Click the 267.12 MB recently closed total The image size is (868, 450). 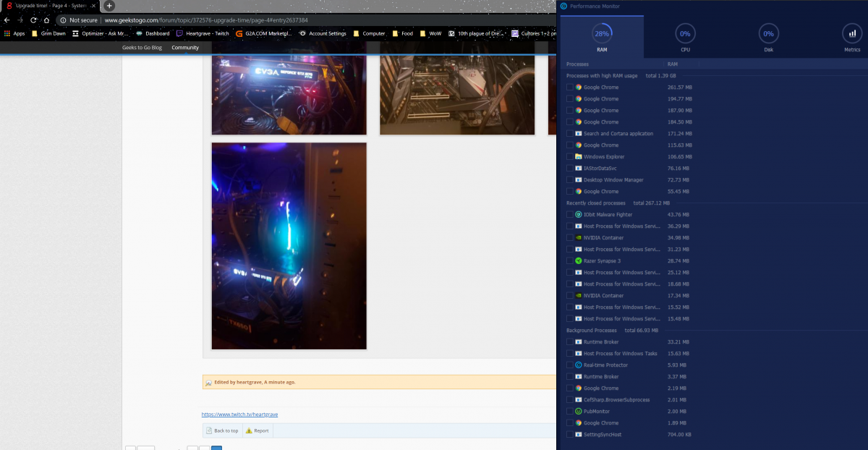pos(652,203)
